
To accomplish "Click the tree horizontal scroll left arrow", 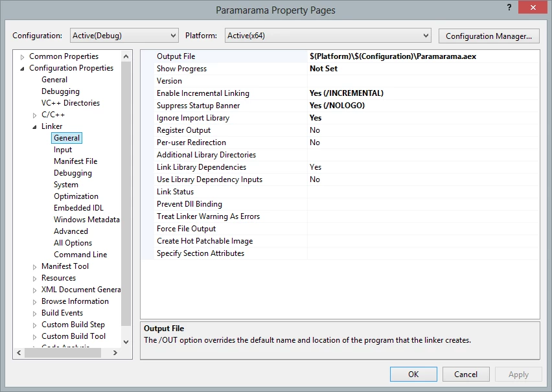I will 19,352.
